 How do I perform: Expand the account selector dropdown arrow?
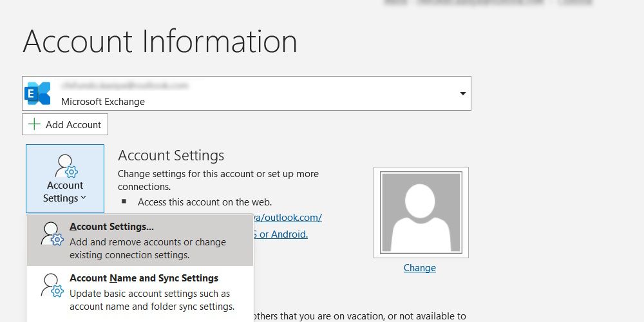coord(462,93)
